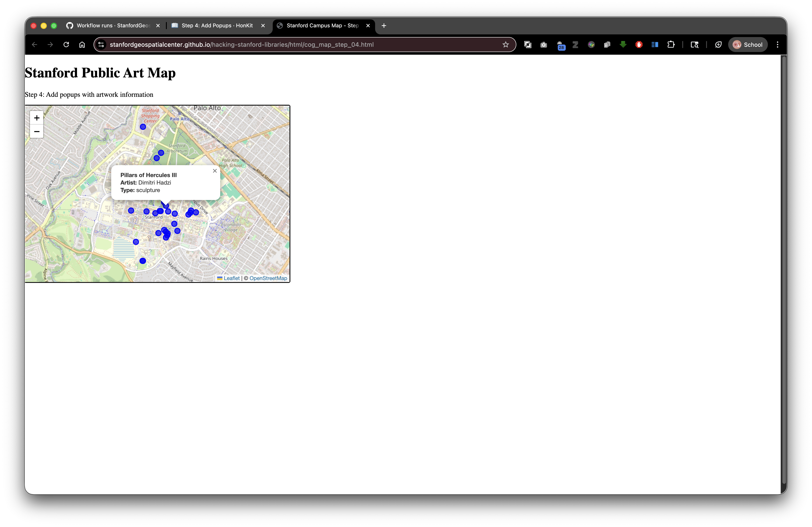Click the IIIF extension icon
The height and width of the screenshot is (527, 812).
[591, 44]
